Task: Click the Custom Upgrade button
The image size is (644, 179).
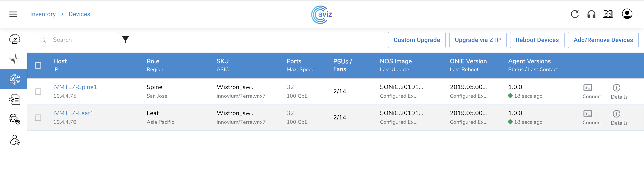Action: pos(416,40)
